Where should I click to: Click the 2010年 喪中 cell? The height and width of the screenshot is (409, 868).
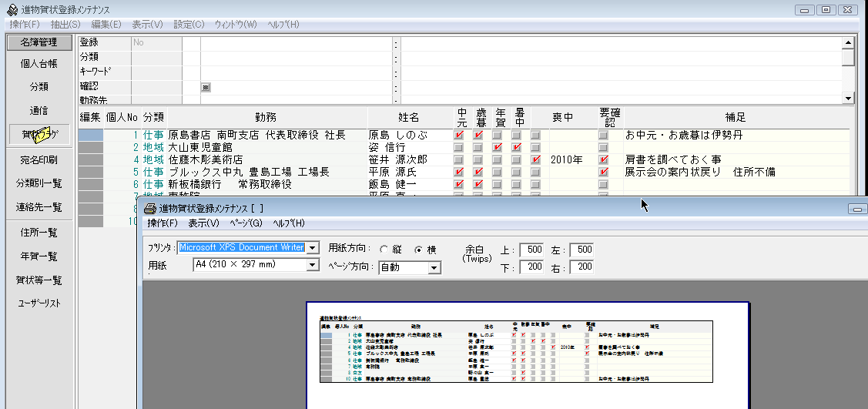(x=572, y=159)
